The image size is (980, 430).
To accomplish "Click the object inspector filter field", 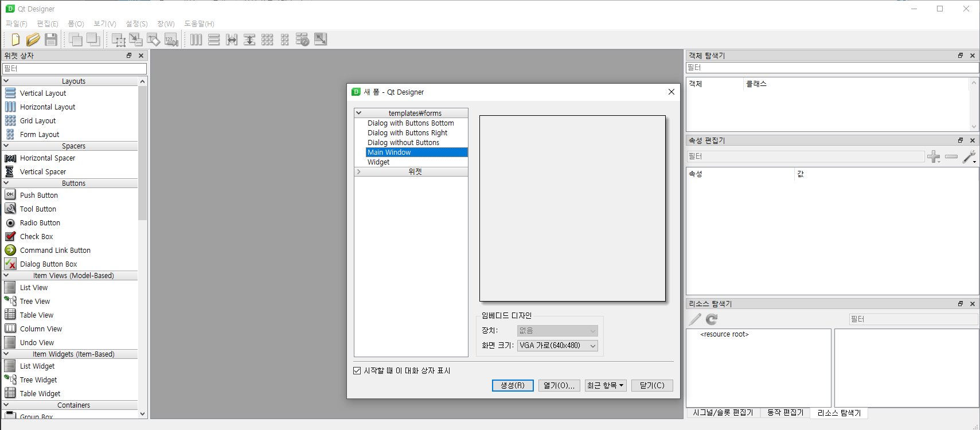I will (x=832, y=68).
